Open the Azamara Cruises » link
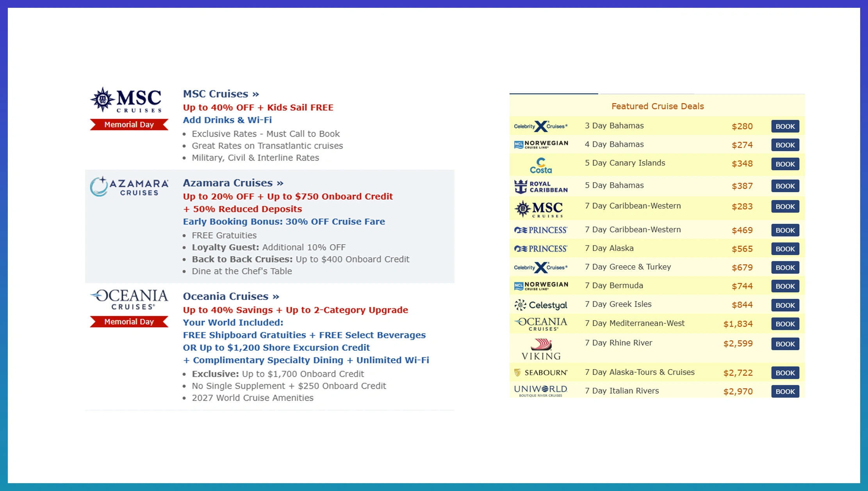868x491 pixels. pyautogui.click(x=233, y=183)
